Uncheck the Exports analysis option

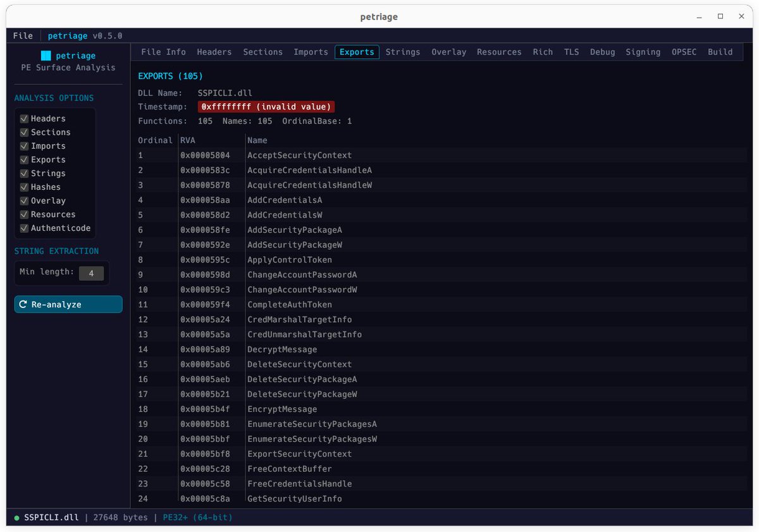click(24, 159)
